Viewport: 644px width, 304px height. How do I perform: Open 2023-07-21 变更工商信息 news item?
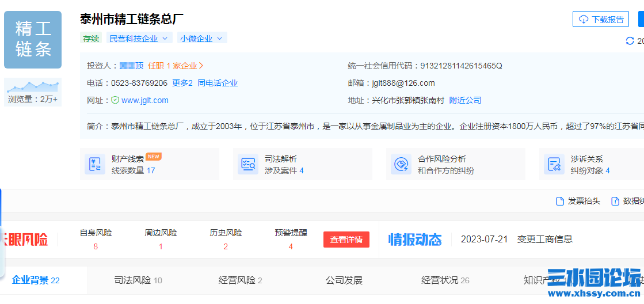click(517, 239)
